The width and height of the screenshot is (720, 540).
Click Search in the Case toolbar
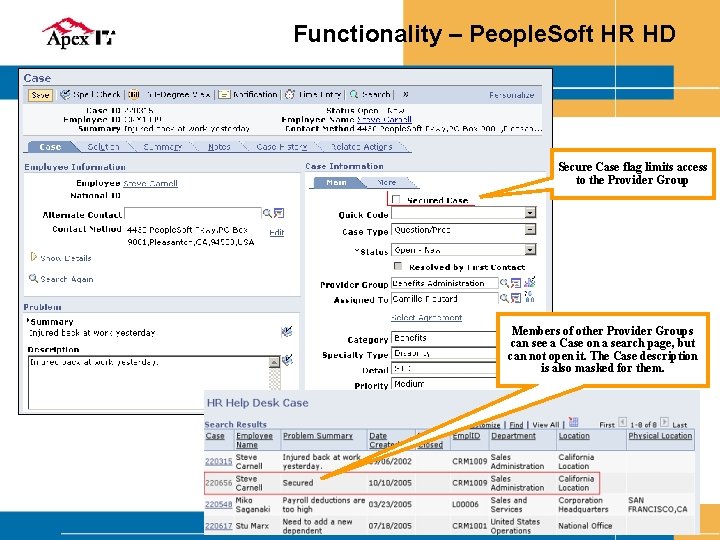click(x=370, y=95)
